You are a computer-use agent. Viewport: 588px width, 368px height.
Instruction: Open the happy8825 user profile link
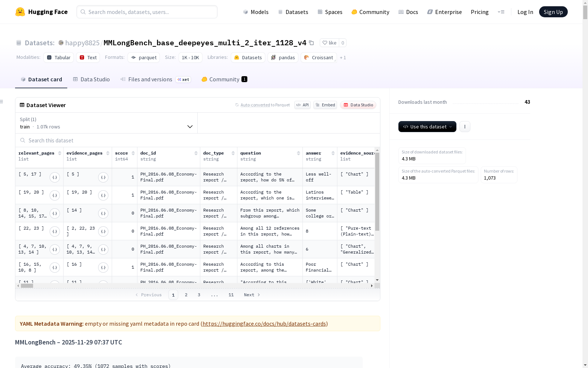pyautogui.click(x=82, y=43)
